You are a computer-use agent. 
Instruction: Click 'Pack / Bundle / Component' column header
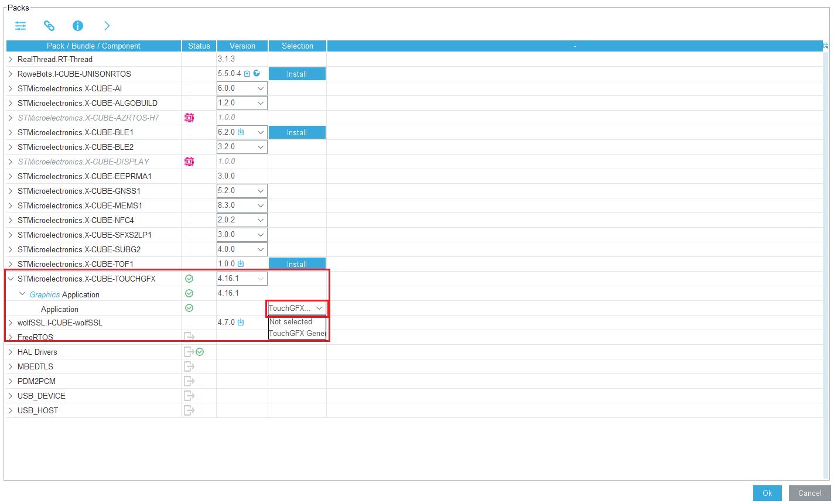(94, 46)
